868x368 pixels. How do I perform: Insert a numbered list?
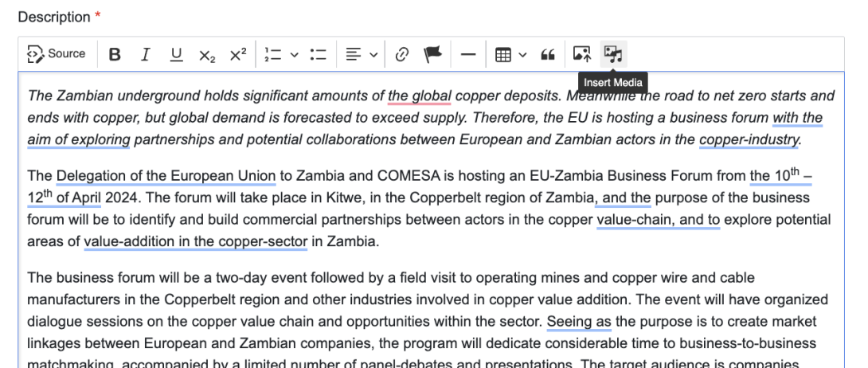[x=273, y=54]
